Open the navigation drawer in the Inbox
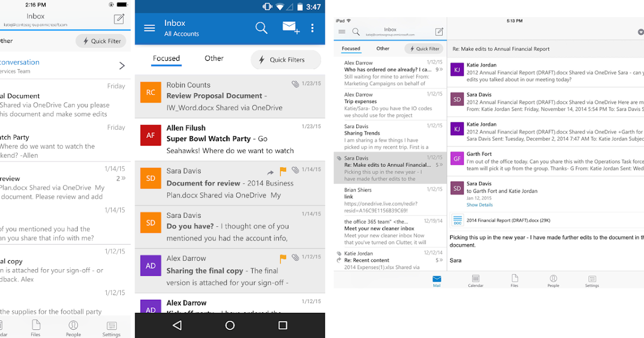This screenshot has width=644, height=338. pyautogui.click(x=149, y=28)
